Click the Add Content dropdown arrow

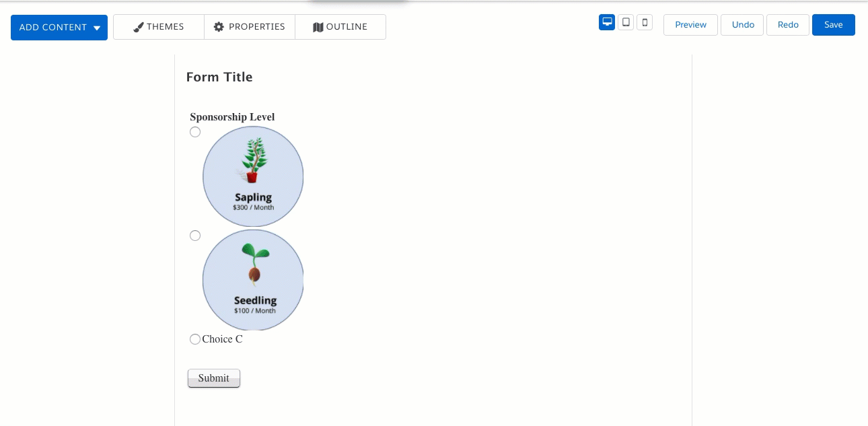point(97,28)
